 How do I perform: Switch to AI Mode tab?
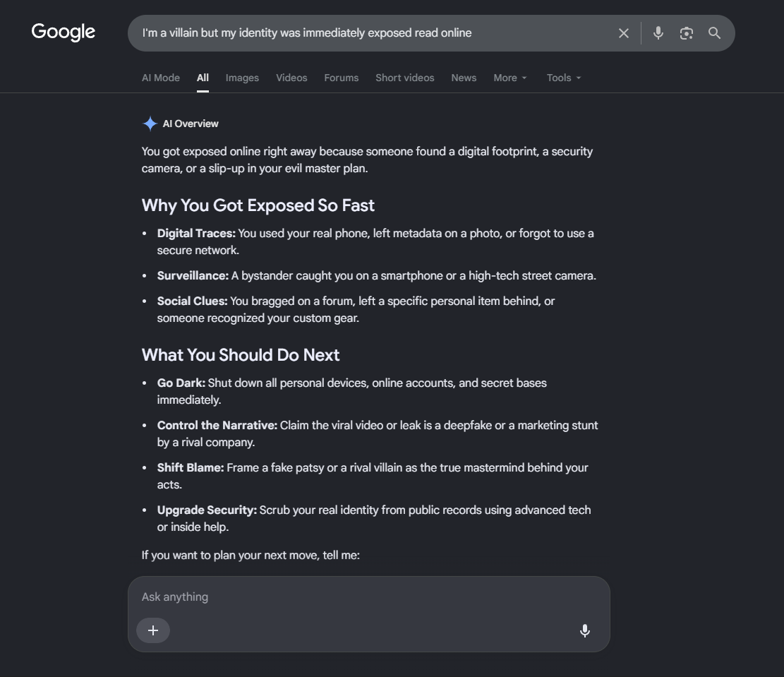(160, 78)
